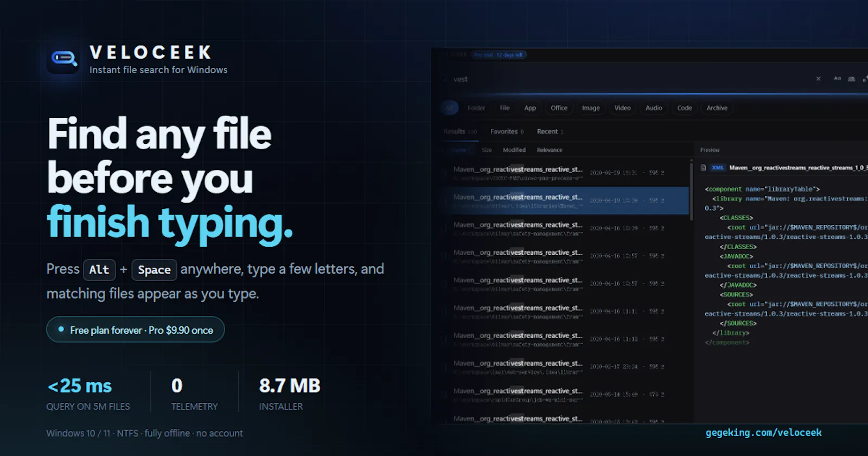868x456 pixels.
Task: Select the Maven result in CSCEC-PMS path
Action: pos(564,173)
